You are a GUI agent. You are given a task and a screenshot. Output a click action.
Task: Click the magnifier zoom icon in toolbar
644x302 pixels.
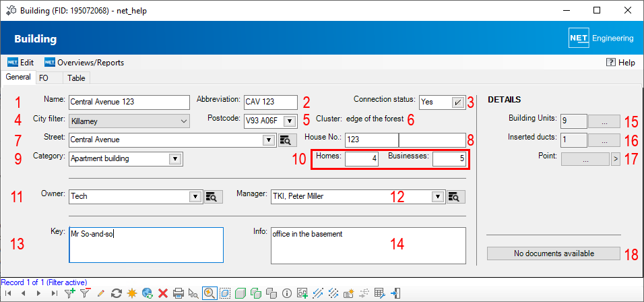pyautogui.click(x=209, y=293)
